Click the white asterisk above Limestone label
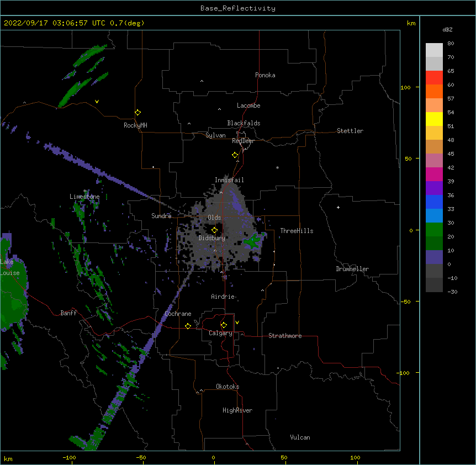This screenshot has height=465, width=476. pos(84,191)
